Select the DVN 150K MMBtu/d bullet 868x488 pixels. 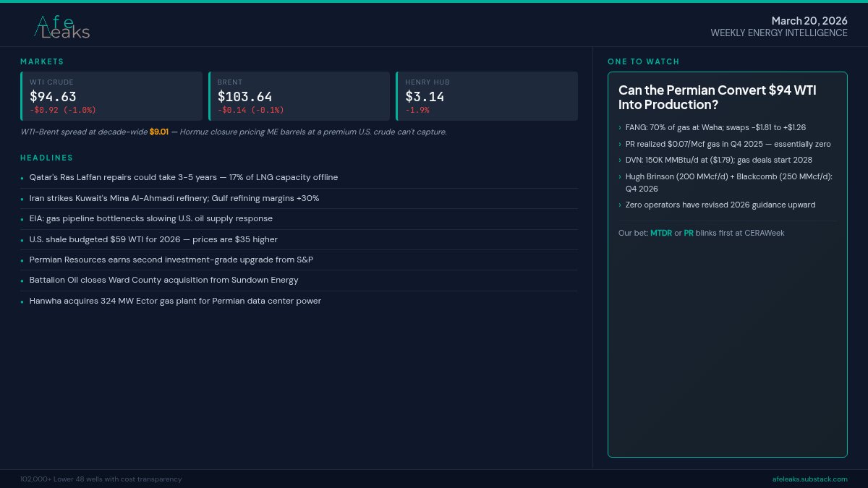tap(719, 160)
